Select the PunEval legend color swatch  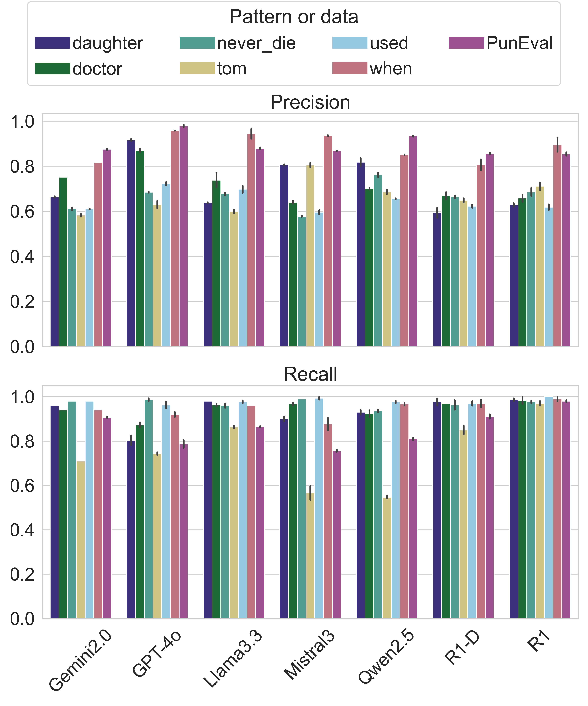(x=466, y=43)
